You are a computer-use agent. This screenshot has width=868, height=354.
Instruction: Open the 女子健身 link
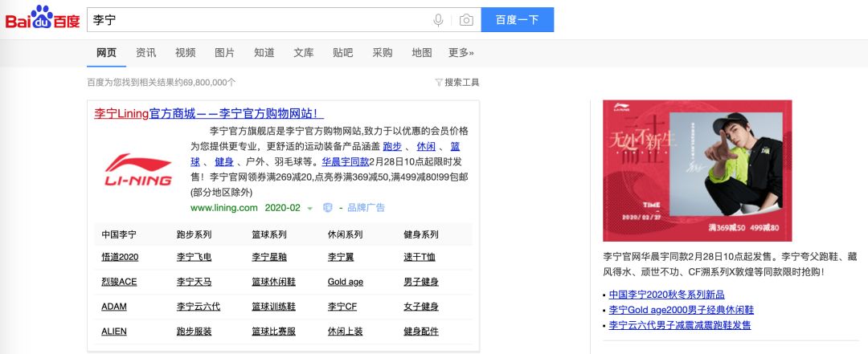pos(420,307)
